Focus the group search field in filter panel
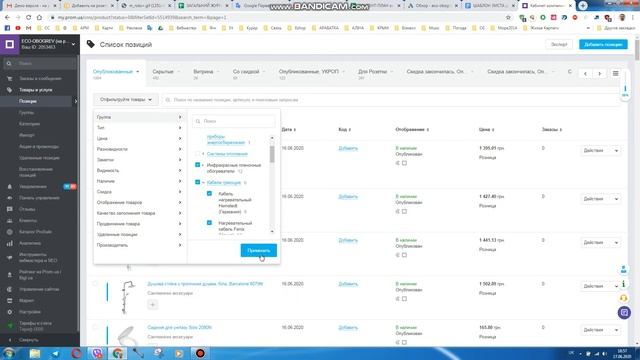 coord(234,121)
